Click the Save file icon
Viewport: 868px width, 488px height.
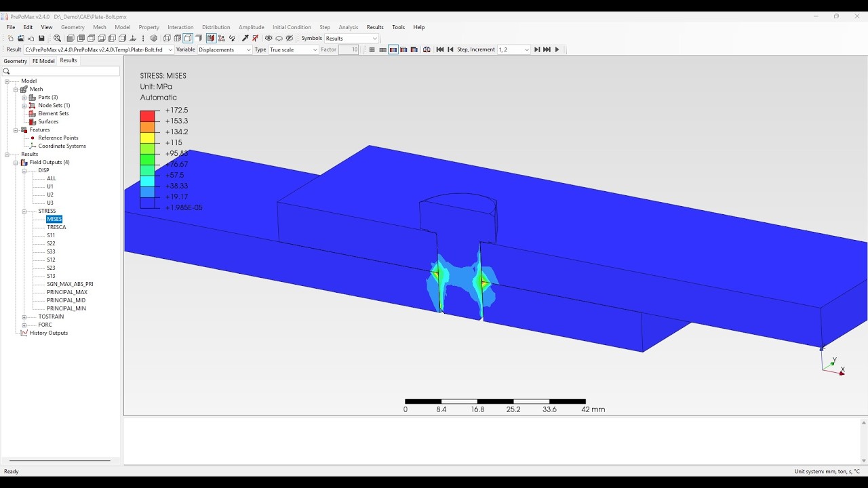point(41,39)
